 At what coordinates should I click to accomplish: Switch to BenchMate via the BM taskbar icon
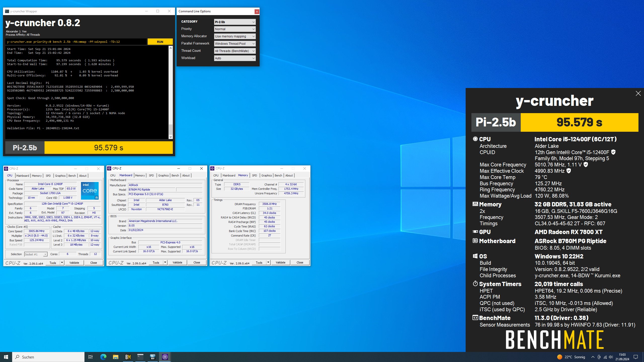click(128, 357)
